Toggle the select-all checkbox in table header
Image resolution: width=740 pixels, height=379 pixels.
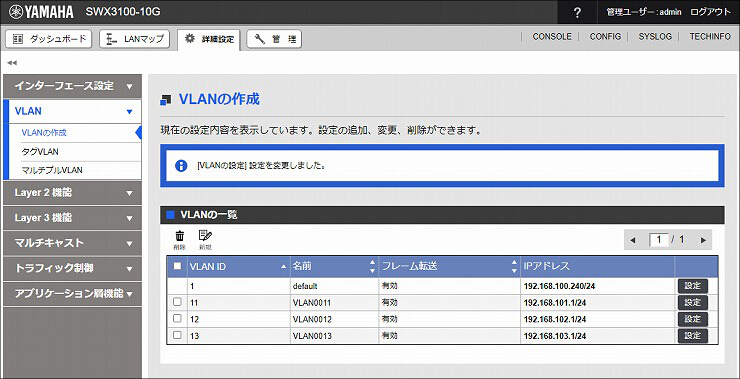pyautogui.click(x=177, y=266)
